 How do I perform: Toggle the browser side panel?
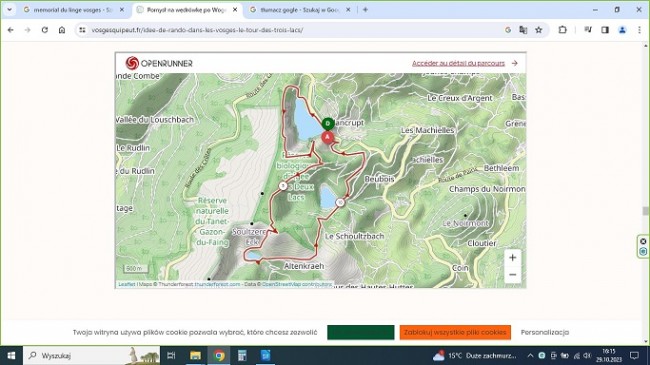tap(605, 30)
